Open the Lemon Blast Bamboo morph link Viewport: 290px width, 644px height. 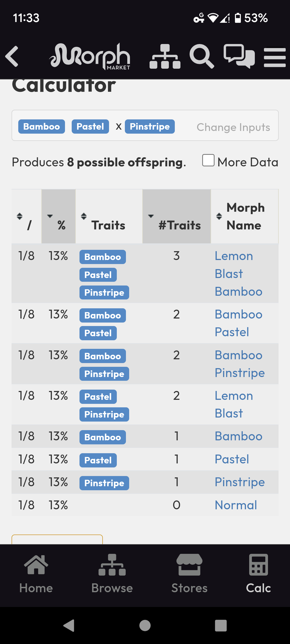[x=238, y=274]
